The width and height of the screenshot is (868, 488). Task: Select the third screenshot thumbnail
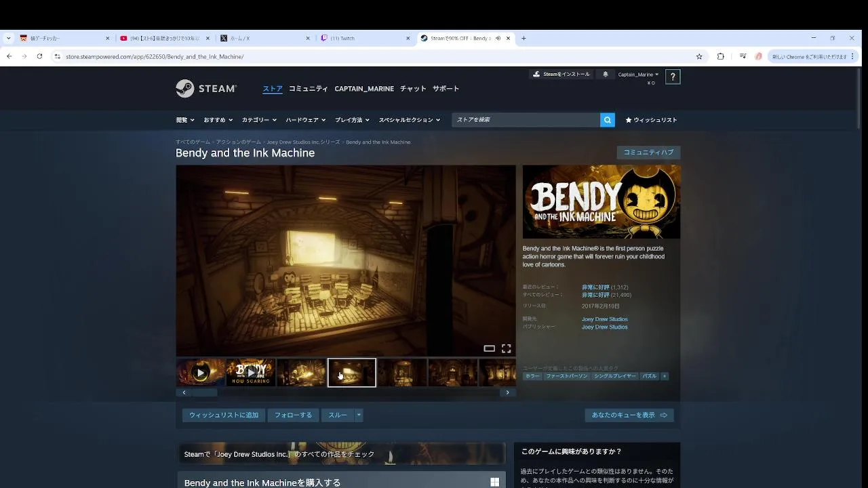coord(301,373)
